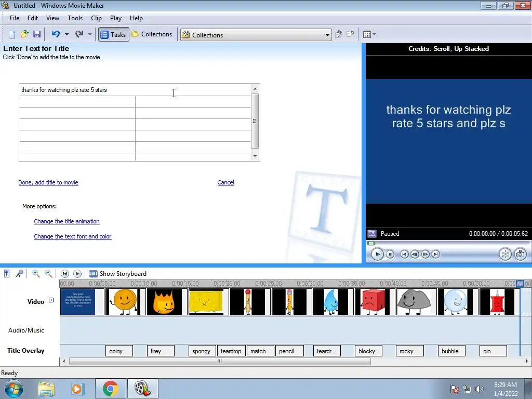Cancel the title entry
Viewport: 532px width, 399px height.
225,182
